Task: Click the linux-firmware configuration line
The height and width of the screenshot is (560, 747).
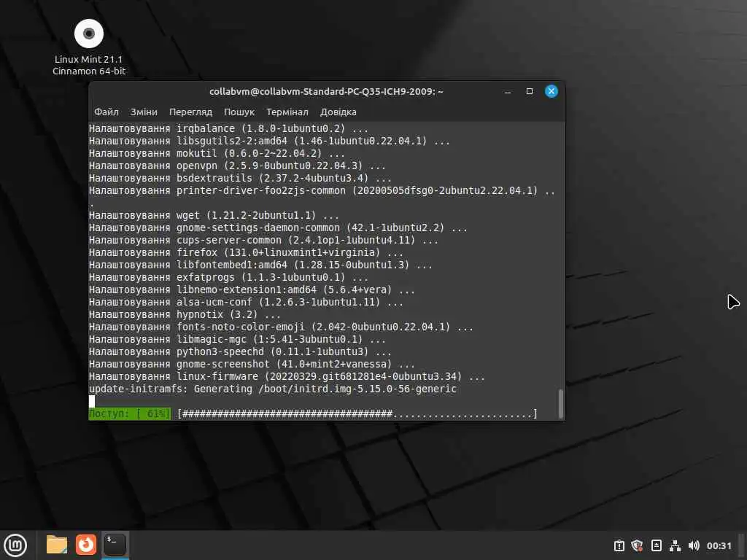Action: click(x=287, y=377)
